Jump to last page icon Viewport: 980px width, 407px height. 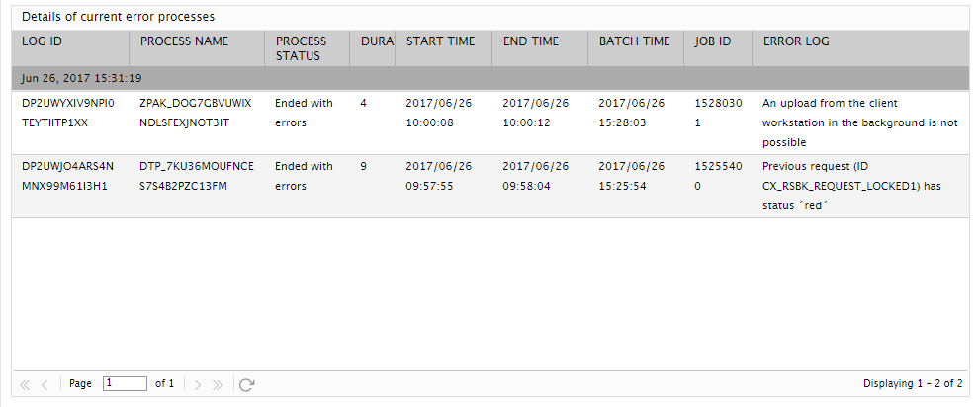pyautogui.click(x=218, y=384)
